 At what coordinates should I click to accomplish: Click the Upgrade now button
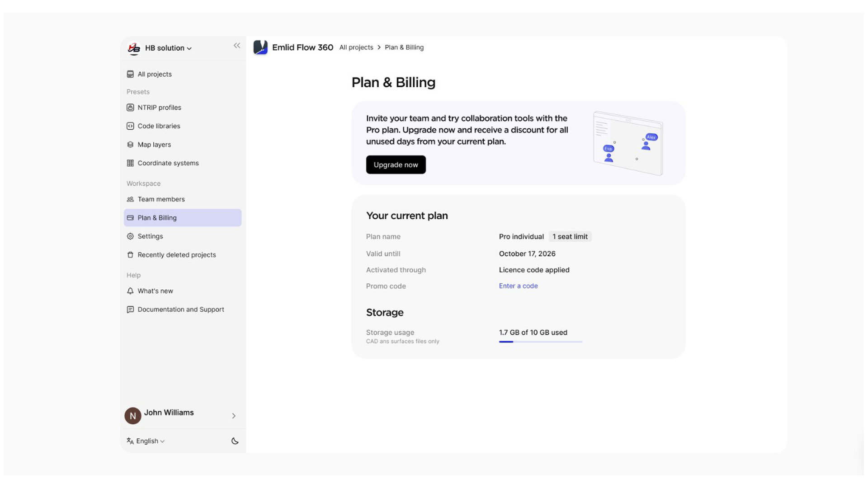[x=396, y=165]
